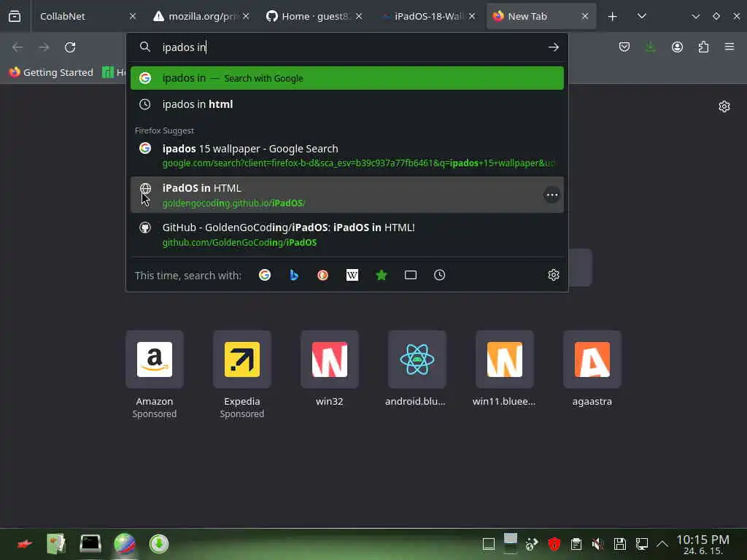This screenshot has height=560, width=747.
Task: Open the Firefox View icon
Action: pos(15,16)
